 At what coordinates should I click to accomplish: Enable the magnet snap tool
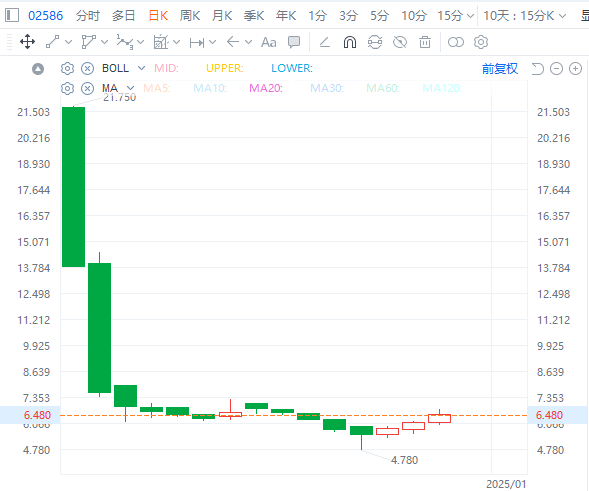coord(350,42)
